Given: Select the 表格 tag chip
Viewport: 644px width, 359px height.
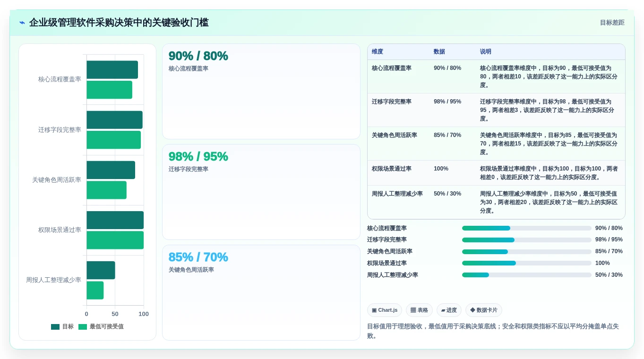Looking at the screenshot, I should point(419,310).
